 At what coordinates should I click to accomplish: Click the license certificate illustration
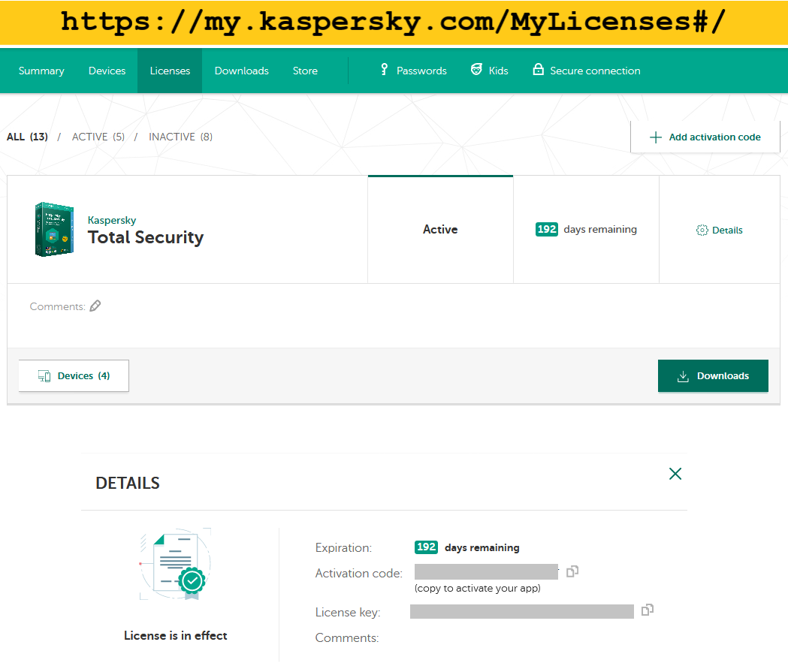(x=175, y=564)
